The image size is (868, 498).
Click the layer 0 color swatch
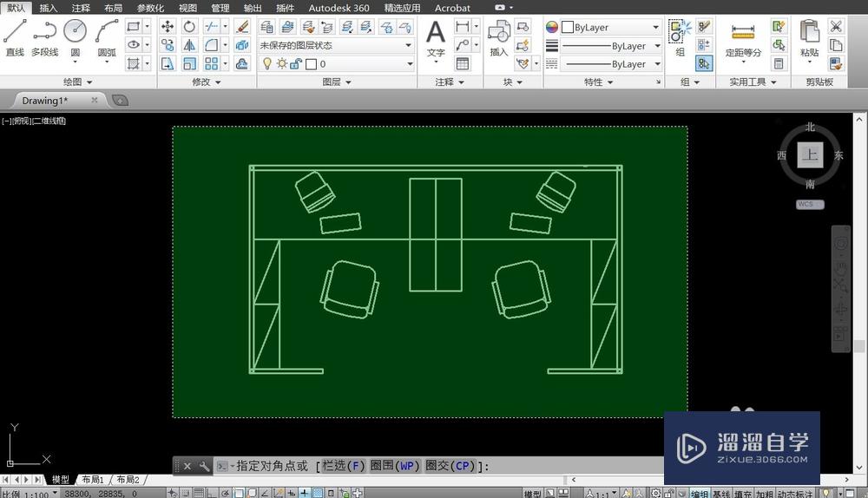pos(311,64)
